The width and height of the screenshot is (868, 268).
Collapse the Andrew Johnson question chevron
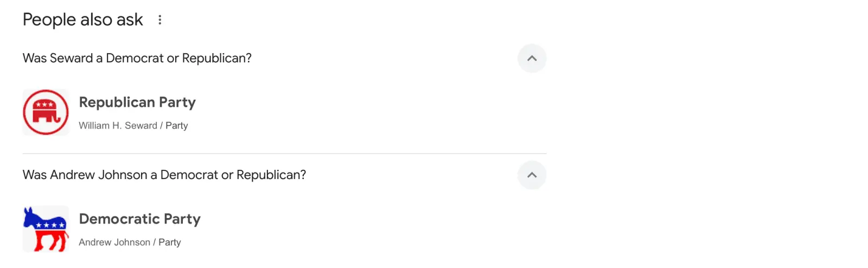tap(532, 175)
